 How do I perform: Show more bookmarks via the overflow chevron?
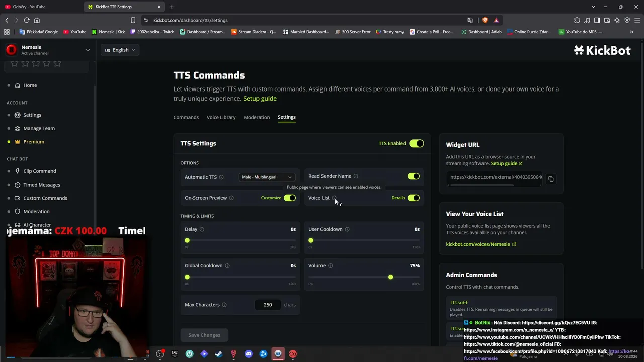click(x=632, y=32)
